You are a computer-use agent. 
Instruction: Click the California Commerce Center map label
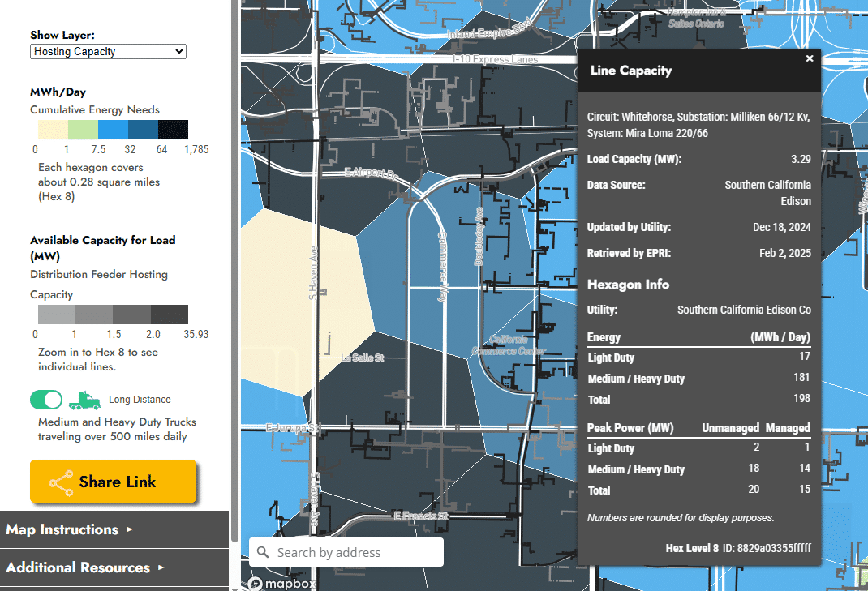[x=508, y=345]
